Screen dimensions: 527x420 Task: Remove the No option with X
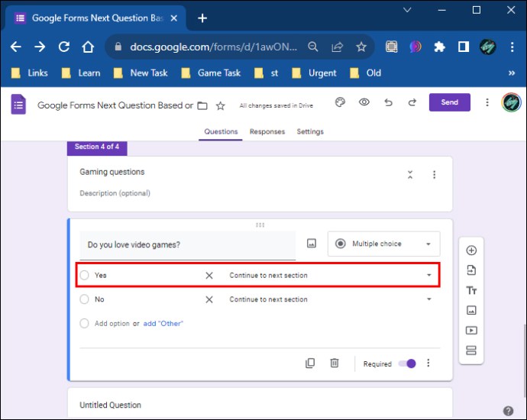coord(209,299)
